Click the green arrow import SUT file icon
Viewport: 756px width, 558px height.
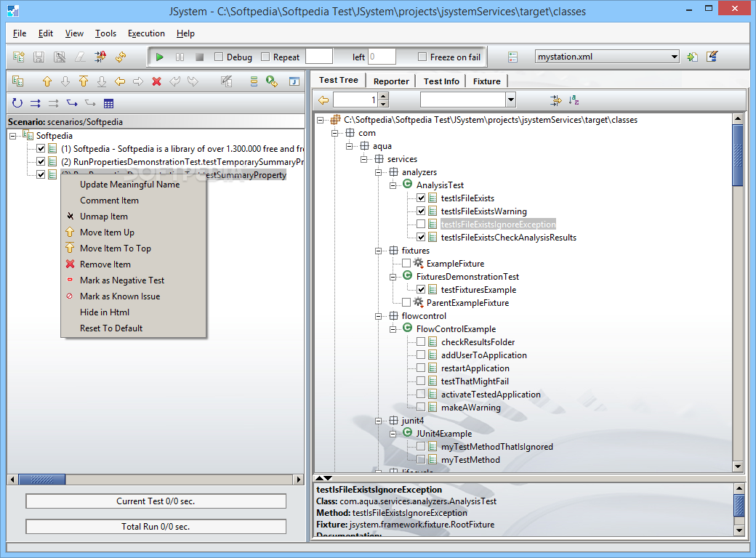(692, 57)
